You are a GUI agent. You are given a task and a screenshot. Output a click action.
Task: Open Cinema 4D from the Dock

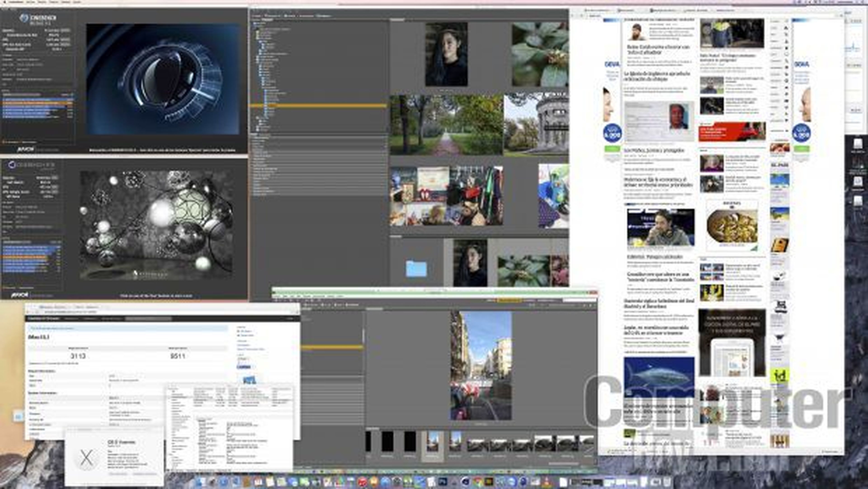465,482
